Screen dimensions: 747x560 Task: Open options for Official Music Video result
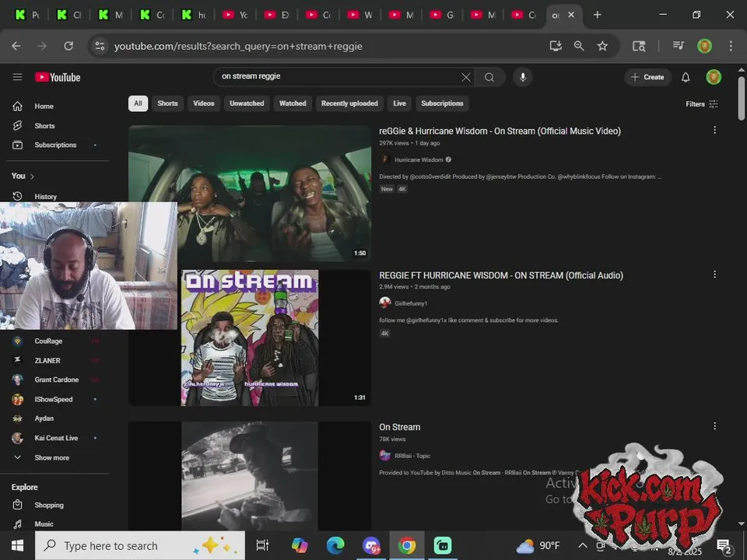pos(714,130)
